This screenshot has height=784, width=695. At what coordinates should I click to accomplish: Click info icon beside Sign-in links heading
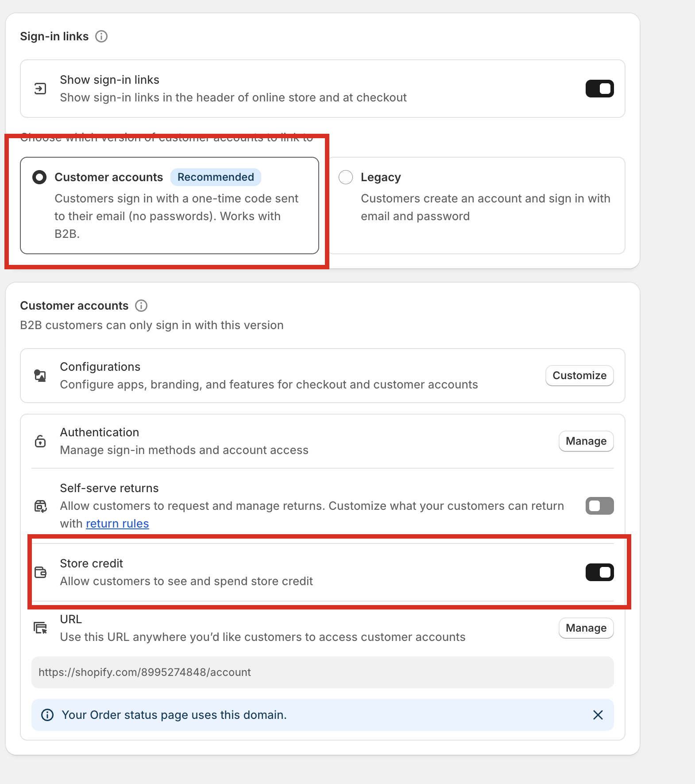click(x=101, y=36)
